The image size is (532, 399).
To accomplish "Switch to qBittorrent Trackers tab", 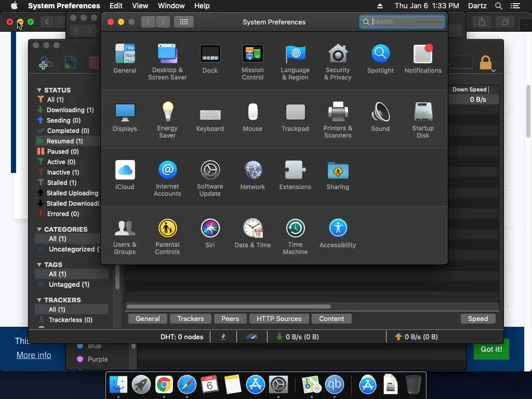I will 191,318.
